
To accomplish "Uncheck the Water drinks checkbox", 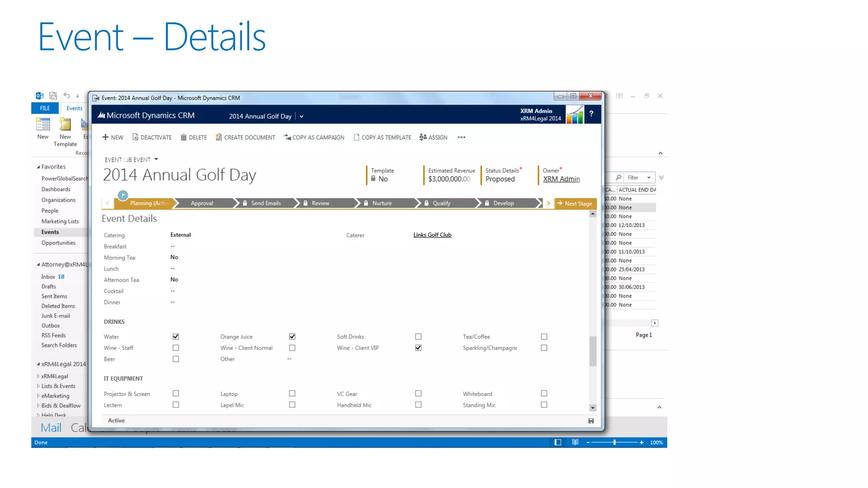I will (x=176, y=337).
